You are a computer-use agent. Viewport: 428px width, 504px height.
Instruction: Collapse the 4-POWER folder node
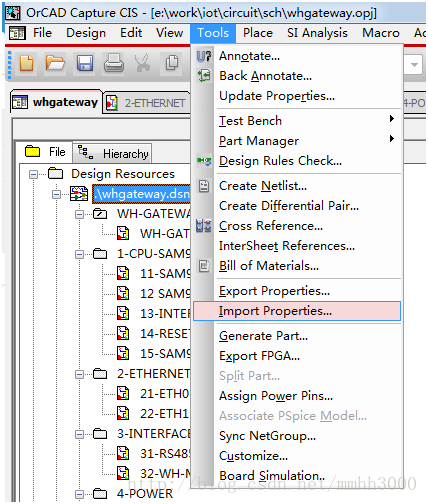79,494
